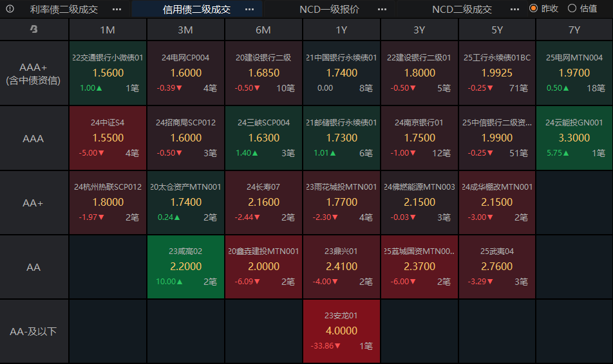The image size is (613, 364).
Task: Open the 24长寿07 cell
Action: [x=263, y=203]
